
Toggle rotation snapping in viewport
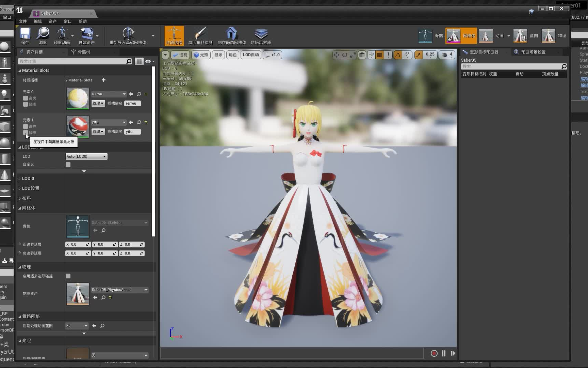click(x=398, y=55)
